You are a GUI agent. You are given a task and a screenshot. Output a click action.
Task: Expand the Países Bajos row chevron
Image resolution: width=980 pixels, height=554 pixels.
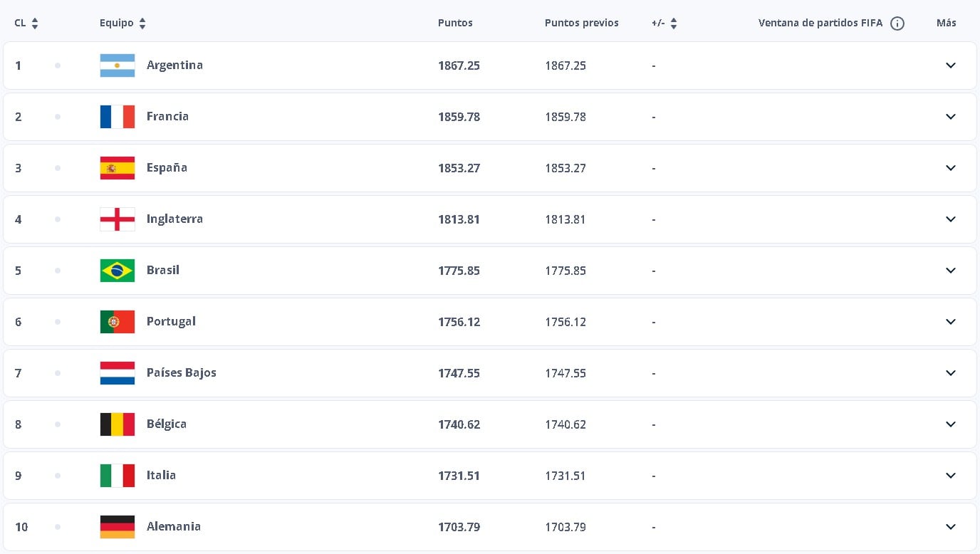(x=951, y=373)
